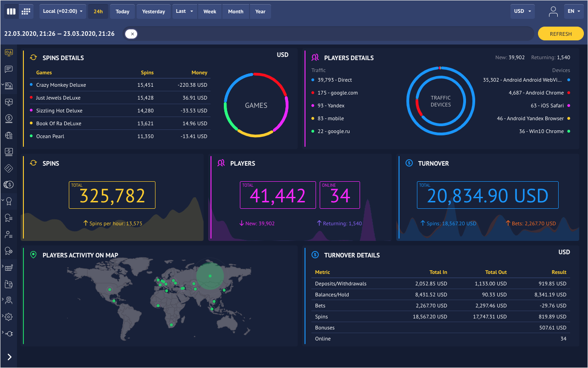Toggle the date range switch
This screenshot has width=588, height=368.
tap(131, 34)
